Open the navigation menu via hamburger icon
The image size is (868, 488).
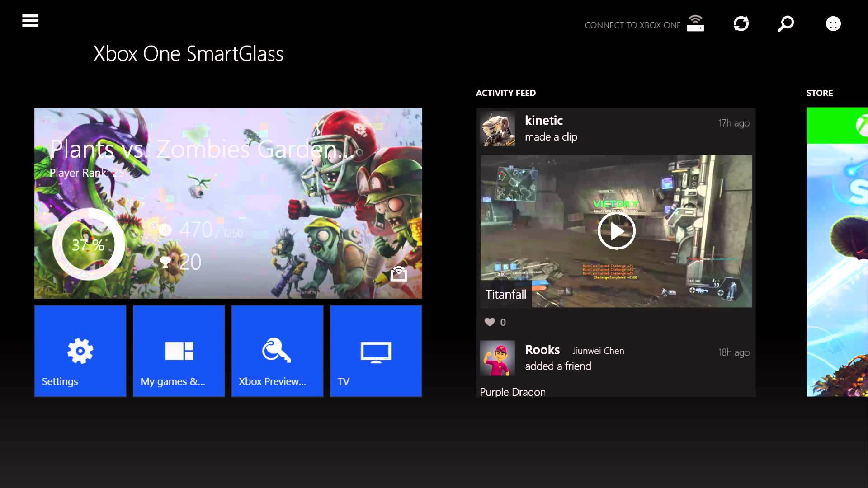30,21
